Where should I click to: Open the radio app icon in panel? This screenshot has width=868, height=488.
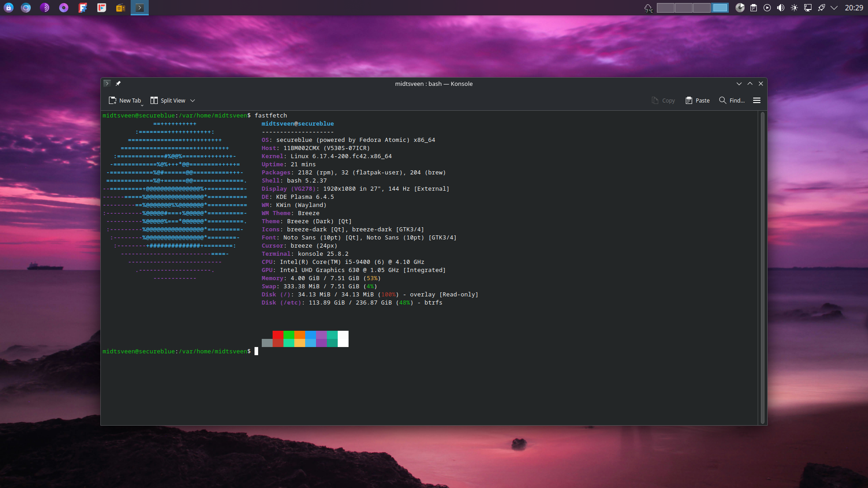tap(121, 8)
